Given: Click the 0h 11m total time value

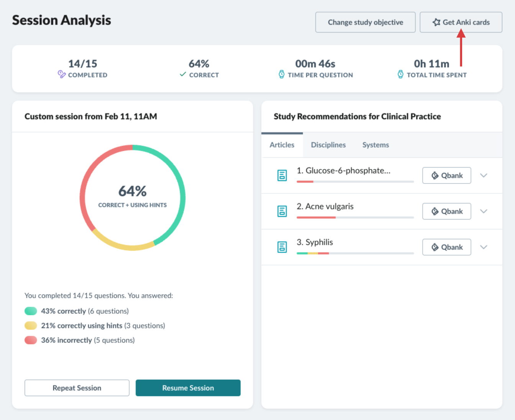Looking at the screenshot, I should [431, 64].
